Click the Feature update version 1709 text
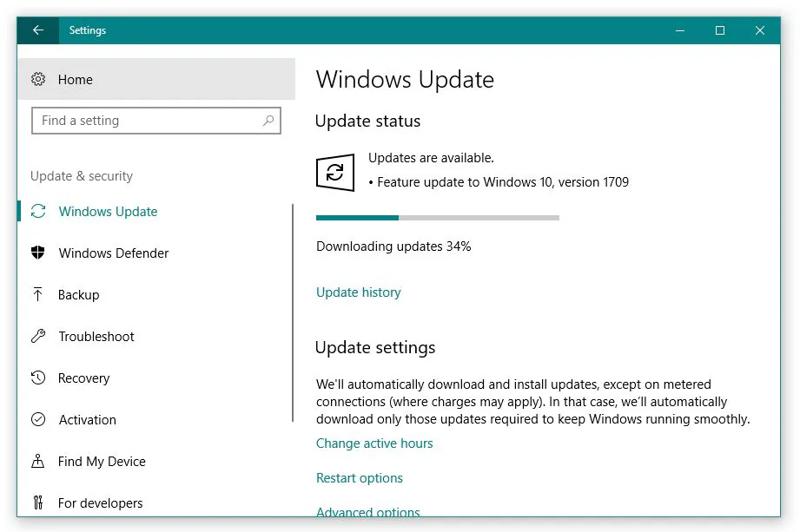 pyautogui.click(x=503, y=182)
